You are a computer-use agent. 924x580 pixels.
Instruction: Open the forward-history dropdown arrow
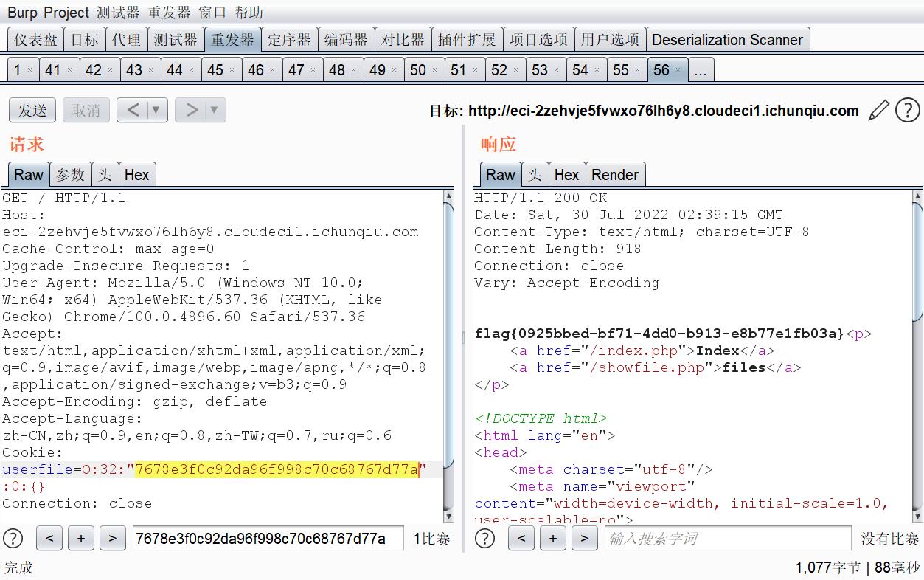click(215, 111)
